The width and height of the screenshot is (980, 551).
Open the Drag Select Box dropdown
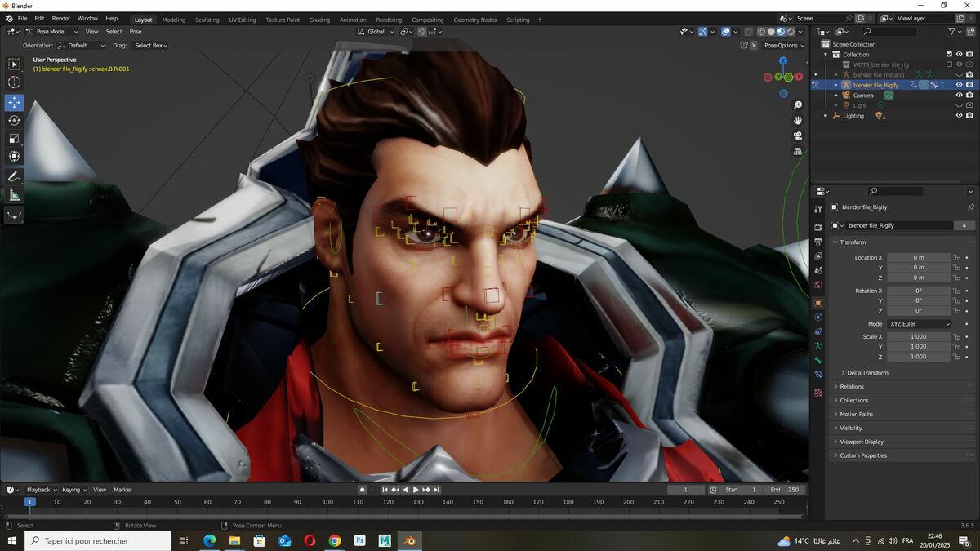point(150,46)
